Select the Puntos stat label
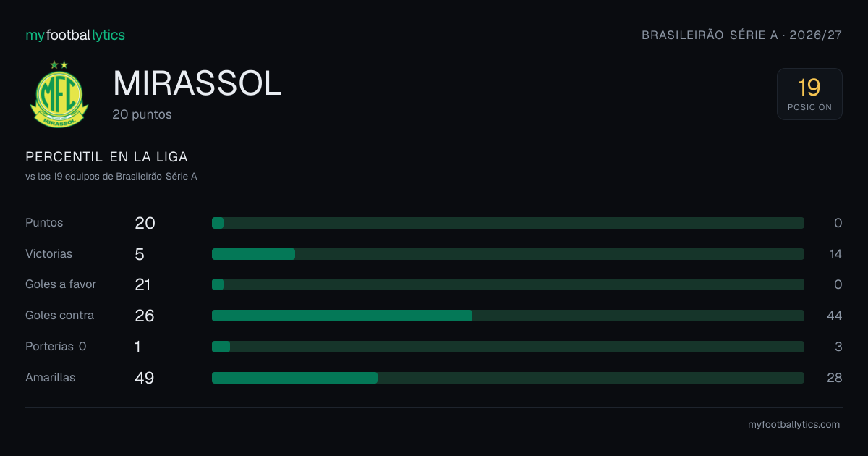Screen dimensions: 868x456 tap(44, 223)
